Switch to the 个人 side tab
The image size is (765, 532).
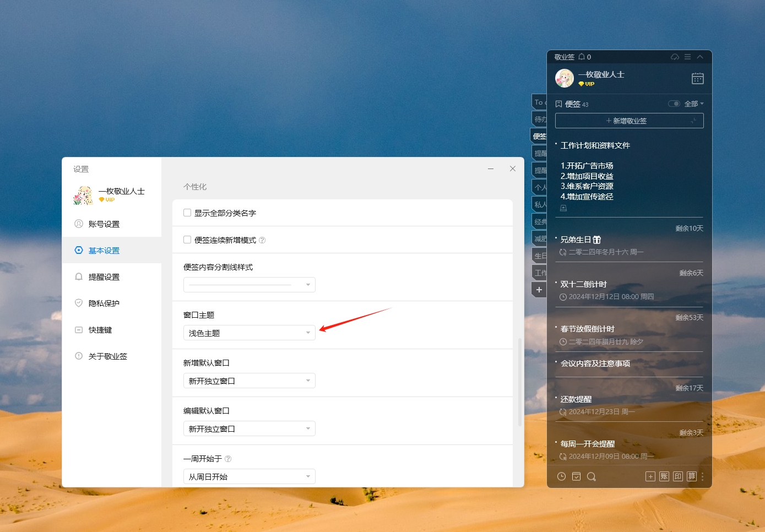click(x=539, y=187)
